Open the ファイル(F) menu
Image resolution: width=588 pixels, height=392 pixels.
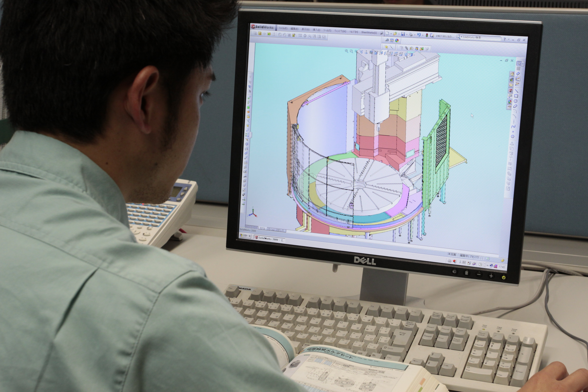pyautogui.click(x=283, y=28)
